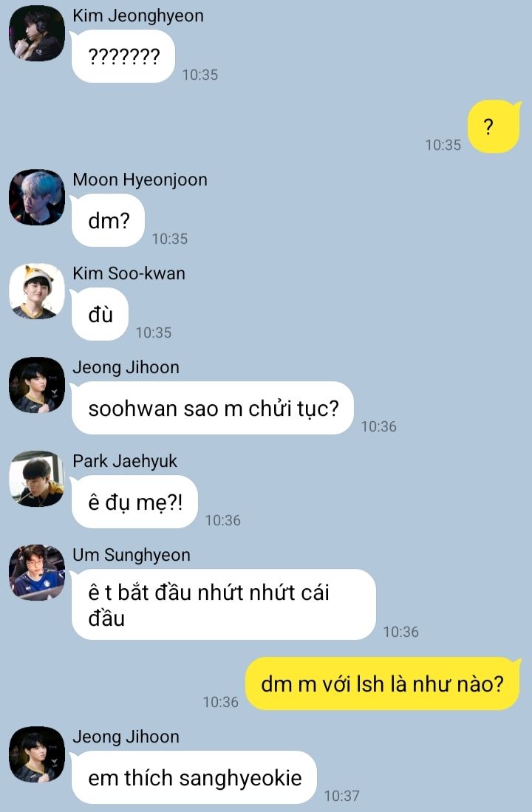Tap the 'ê đụ mẹ?!' bubble
Image resolution: width=532 pixels, height=812 pixels.
[x=134, y=502]
